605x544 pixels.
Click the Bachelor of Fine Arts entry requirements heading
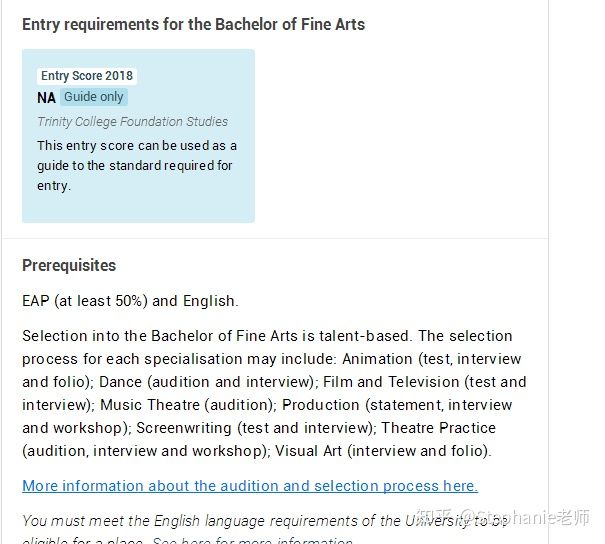193,24
